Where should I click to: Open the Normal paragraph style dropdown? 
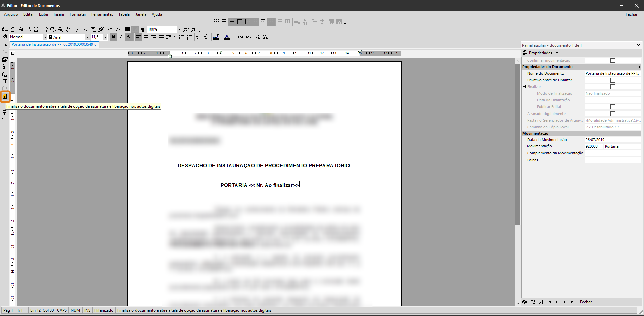pos(45,37)
